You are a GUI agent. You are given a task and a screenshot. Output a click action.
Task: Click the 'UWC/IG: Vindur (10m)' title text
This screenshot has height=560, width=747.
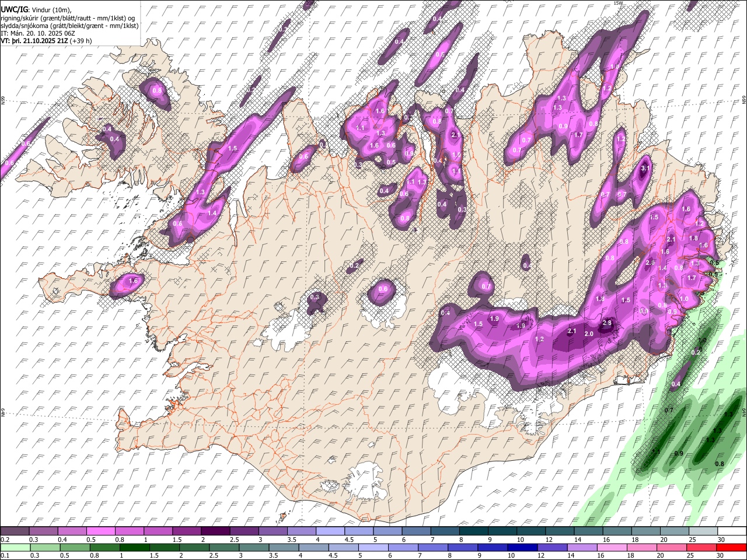pos(36,10)
